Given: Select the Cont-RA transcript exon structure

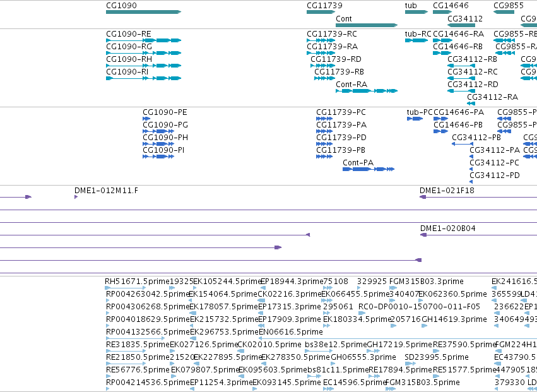Looking at the screenshot, I should pos(367,91).
